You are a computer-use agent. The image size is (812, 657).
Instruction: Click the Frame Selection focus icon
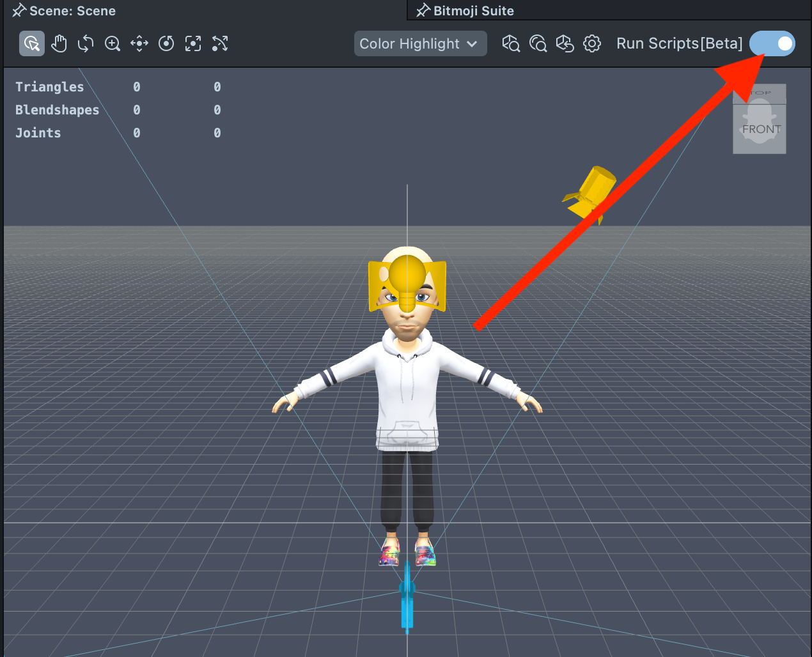[x=193, y=43]
